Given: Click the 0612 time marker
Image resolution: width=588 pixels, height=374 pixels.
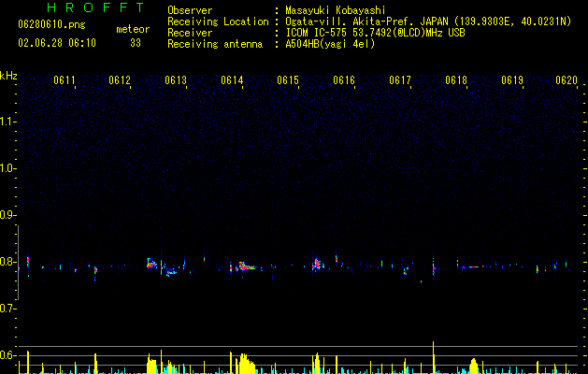Looking at the screenshot, I should pyautogui.click(x=120, y=80).
